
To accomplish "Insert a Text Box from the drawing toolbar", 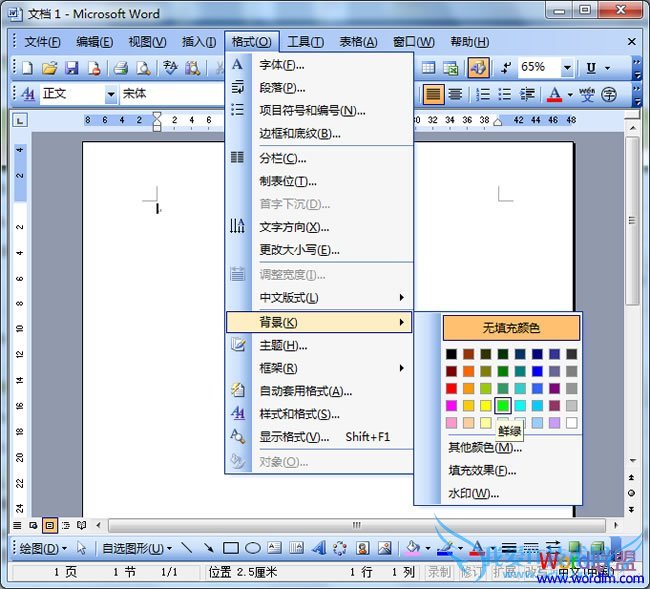I will tap(274, 548).
